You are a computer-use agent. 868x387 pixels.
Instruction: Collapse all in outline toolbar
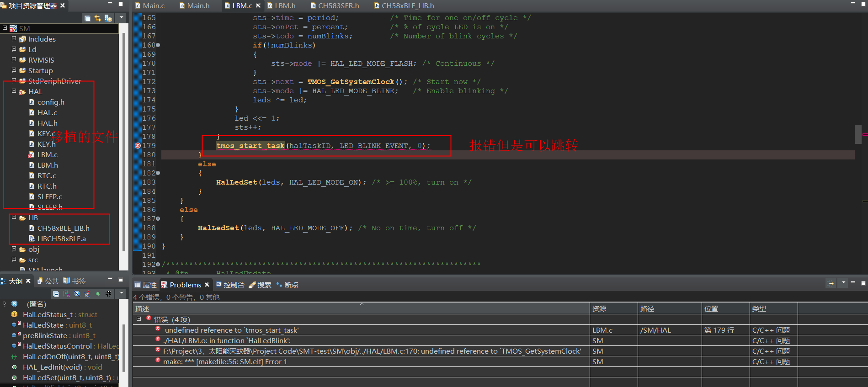(x=56, y=294)
